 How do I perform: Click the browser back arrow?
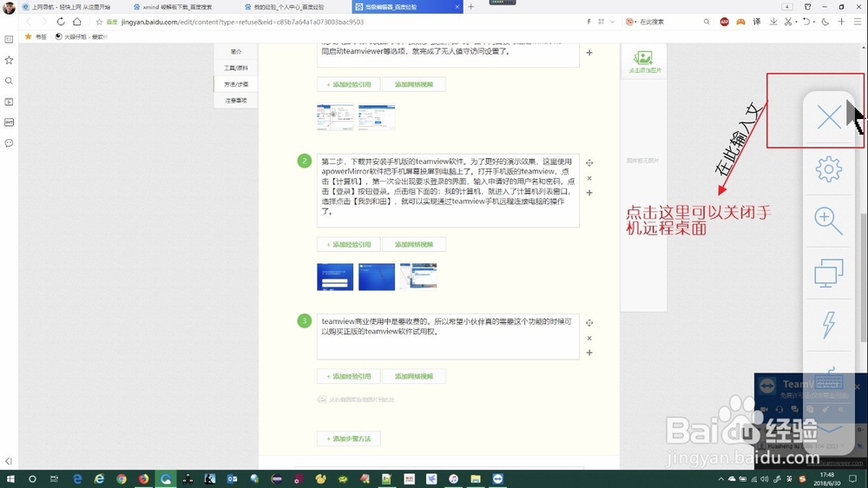tap(29, 22)
